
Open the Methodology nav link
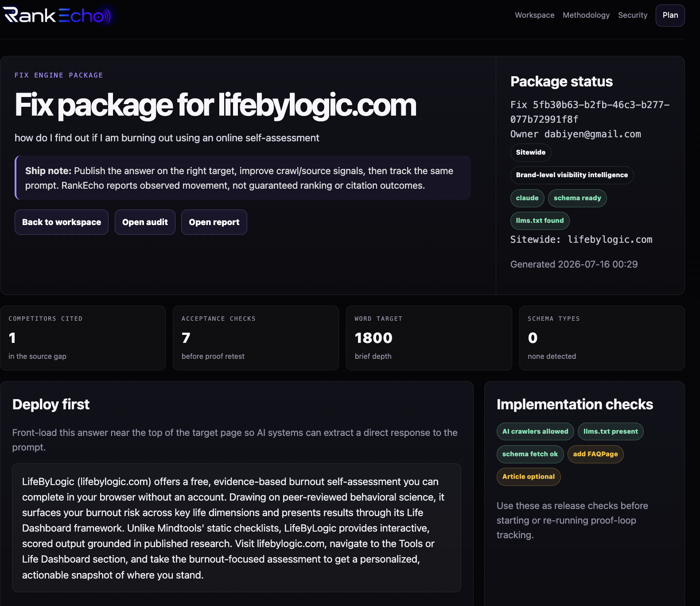click(586, 15)
